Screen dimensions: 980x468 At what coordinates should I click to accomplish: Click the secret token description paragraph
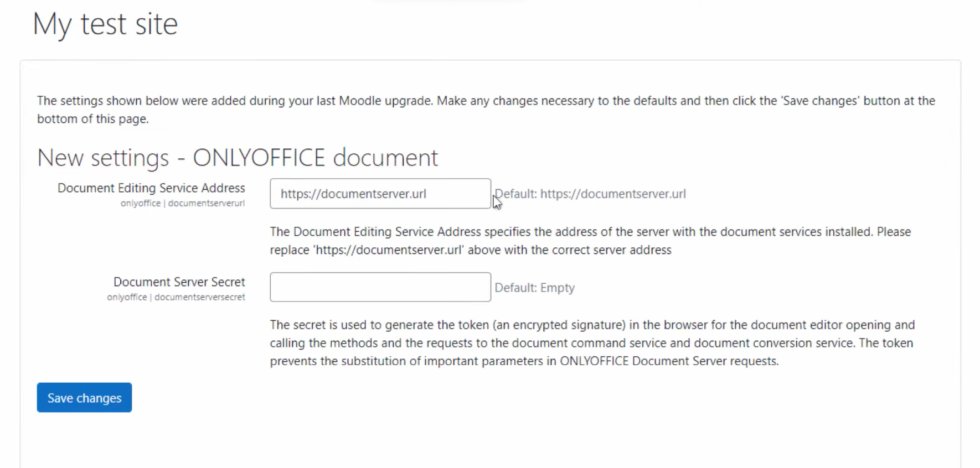[x=591, y=343]
